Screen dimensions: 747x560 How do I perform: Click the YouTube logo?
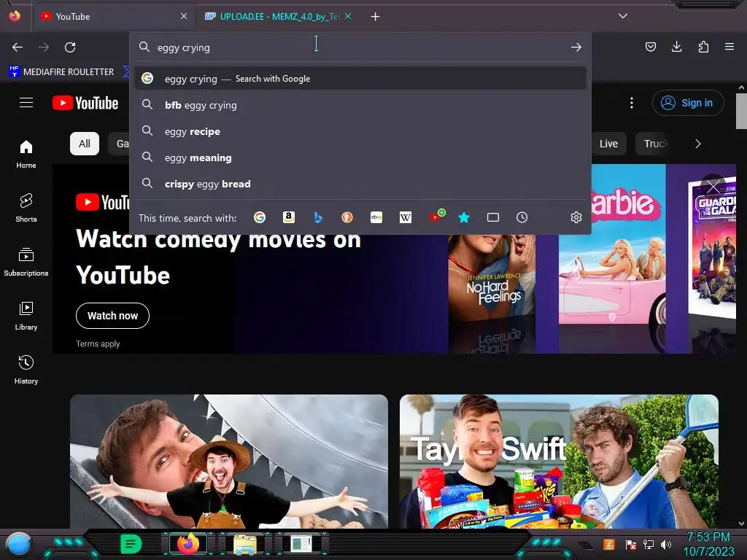pos(85,103)
